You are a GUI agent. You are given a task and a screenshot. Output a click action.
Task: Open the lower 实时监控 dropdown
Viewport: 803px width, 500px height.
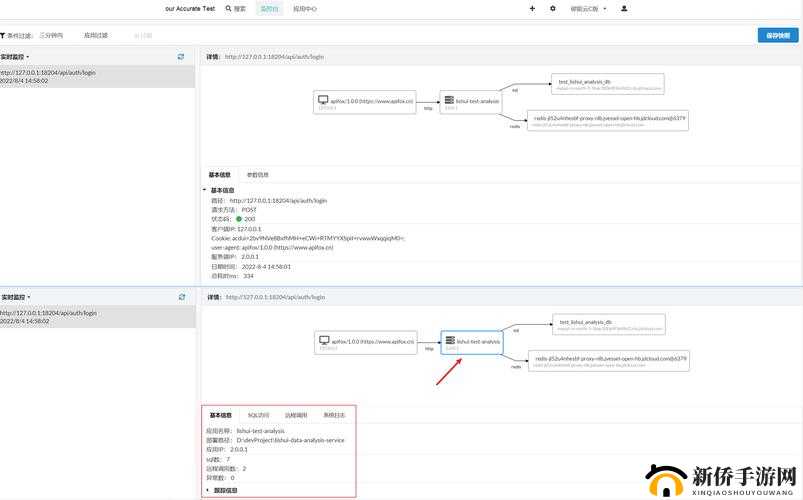16,297
